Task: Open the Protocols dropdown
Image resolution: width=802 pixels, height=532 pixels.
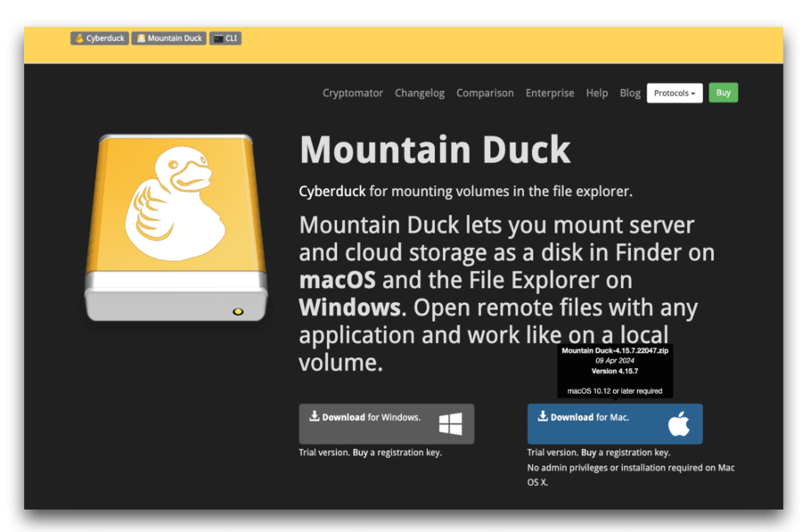Action: click(x=675, y=93)
